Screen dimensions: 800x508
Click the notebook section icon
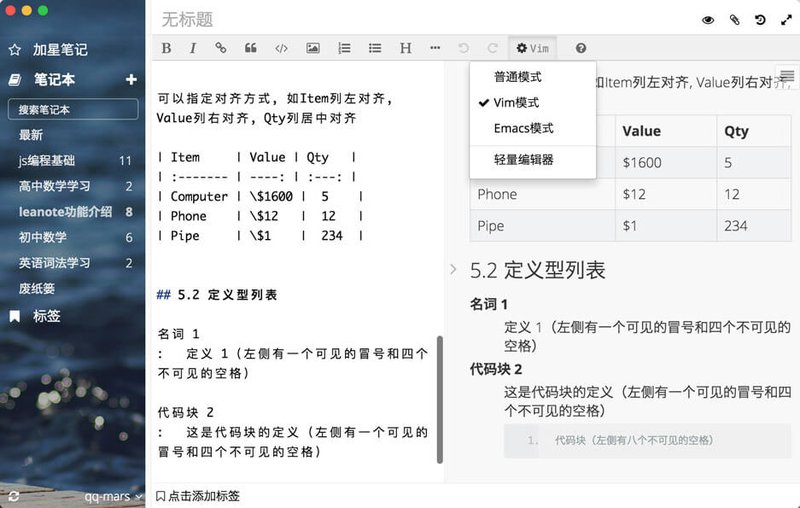[x=15, y=80]
